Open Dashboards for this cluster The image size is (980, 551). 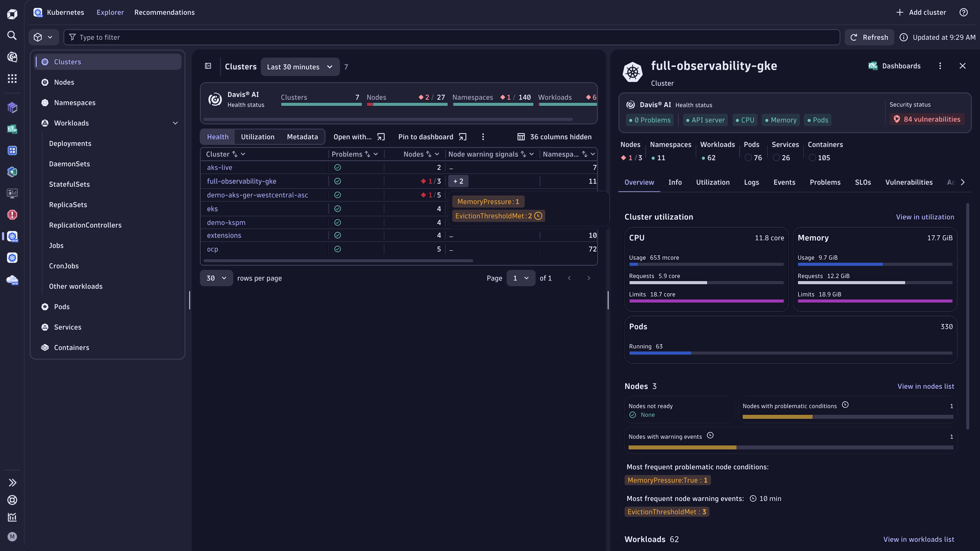tap(894, 66)
